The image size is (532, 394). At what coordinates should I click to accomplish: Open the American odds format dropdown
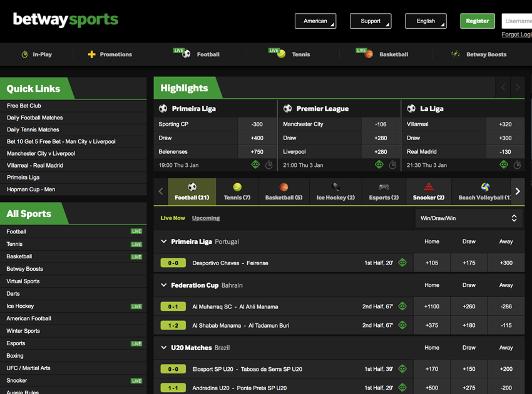tap(315, 21)
